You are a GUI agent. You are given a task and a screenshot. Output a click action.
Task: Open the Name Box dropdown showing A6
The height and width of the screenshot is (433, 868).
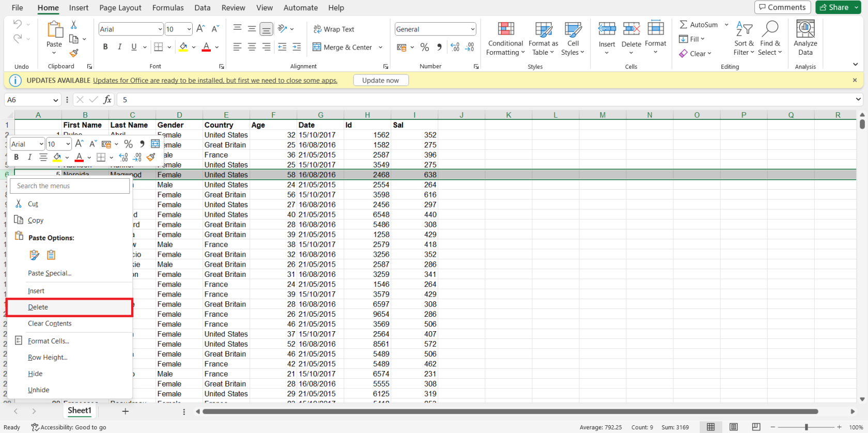pos(56,100)
